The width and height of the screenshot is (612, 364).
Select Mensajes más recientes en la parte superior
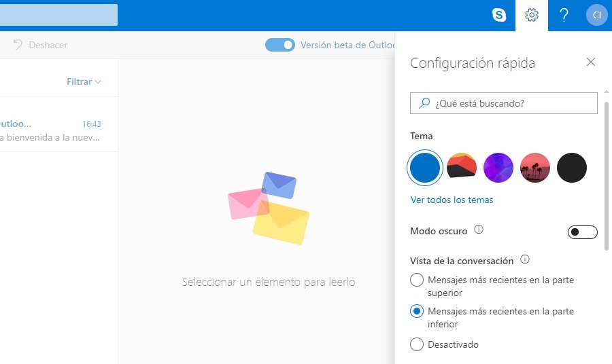[x=417, y=280]
